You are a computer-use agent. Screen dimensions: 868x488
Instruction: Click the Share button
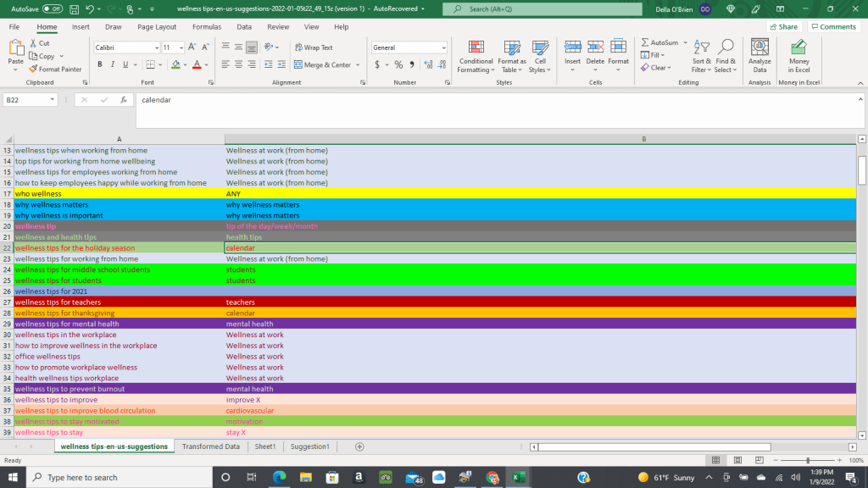pyautogui.click(x=782, y=26)
